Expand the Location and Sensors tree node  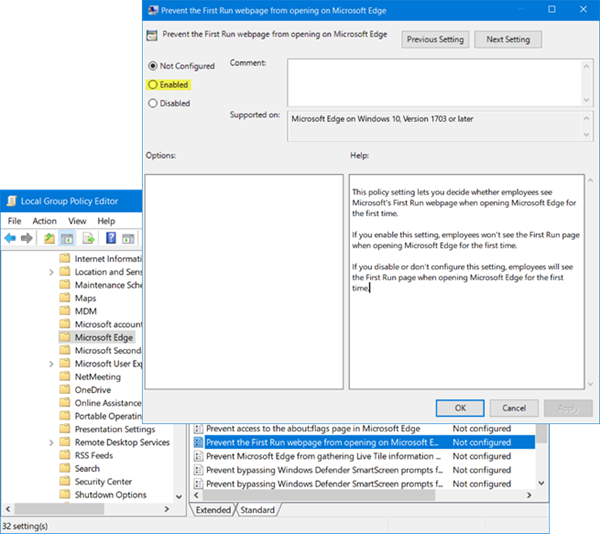51,272
